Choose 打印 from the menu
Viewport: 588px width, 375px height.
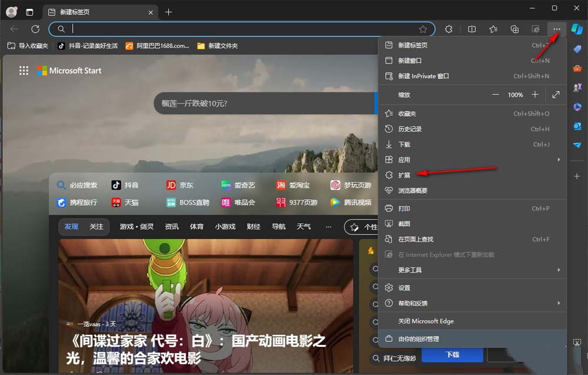point(472,208)
